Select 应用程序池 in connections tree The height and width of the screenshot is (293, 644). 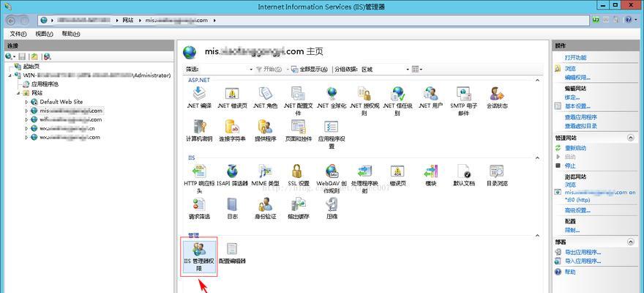(x=45, y=84)
